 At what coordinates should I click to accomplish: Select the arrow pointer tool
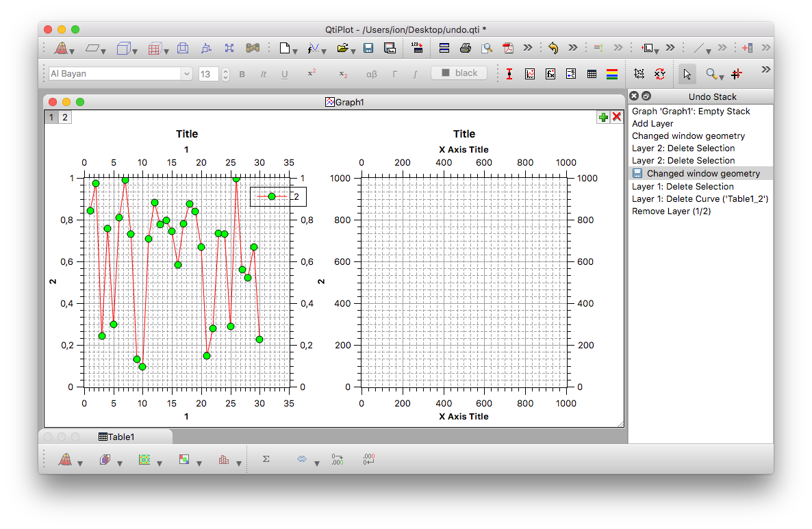point(687,74)
